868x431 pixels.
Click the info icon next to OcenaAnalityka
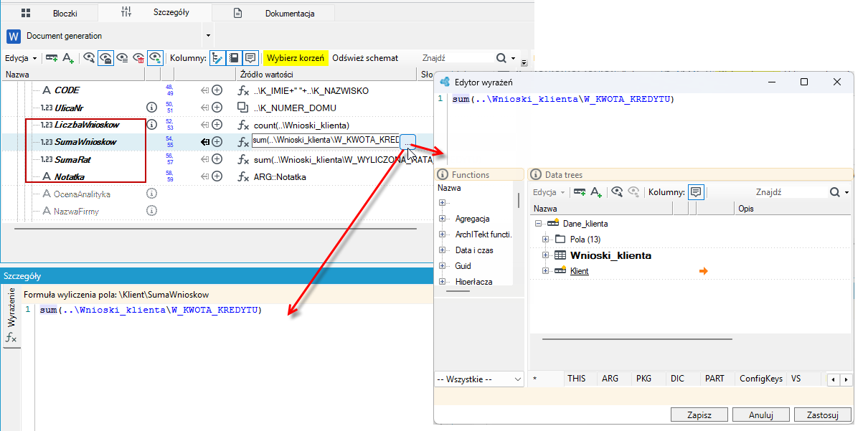point(151,194)
